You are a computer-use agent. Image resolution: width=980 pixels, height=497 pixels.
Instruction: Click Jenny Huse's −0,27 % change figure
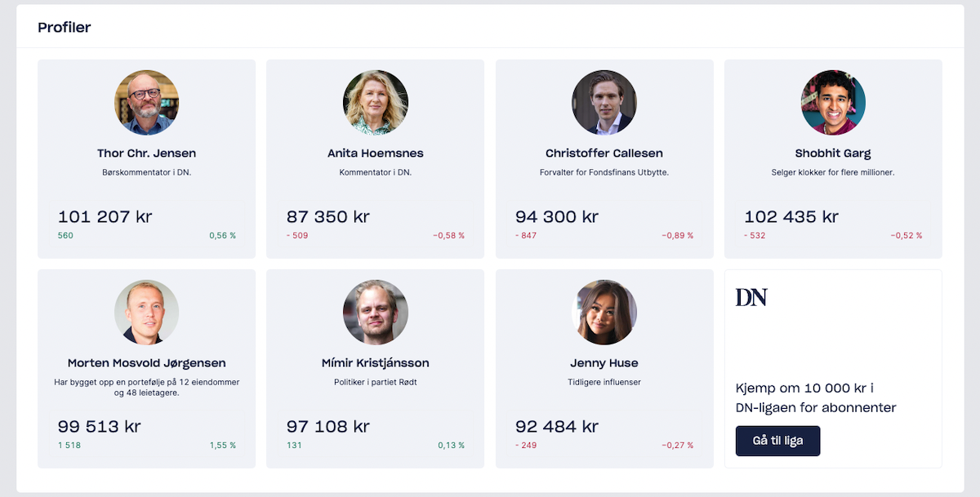coord(677,445)
